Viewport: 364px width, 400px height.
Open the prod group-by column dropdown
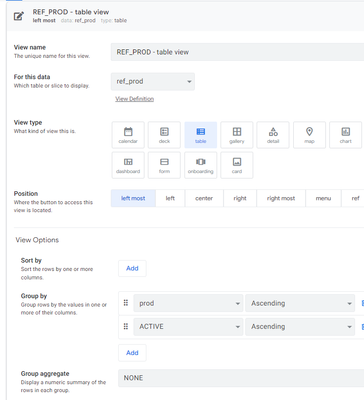click(188, 303)
